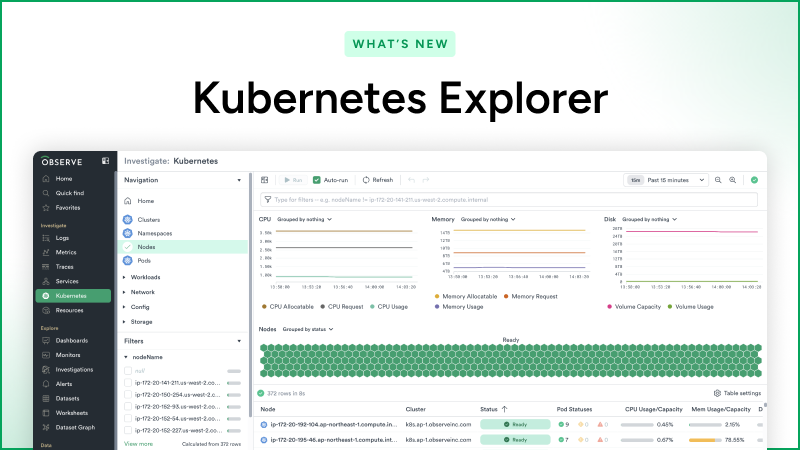The width and height of the screenshot is (800, 450).
Task: Click the Resources sidebar icon
Action: click(x=46, y=310)
